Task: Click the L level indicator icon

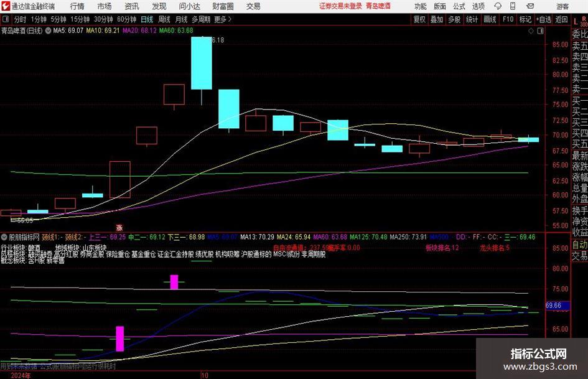Action: 576,22
